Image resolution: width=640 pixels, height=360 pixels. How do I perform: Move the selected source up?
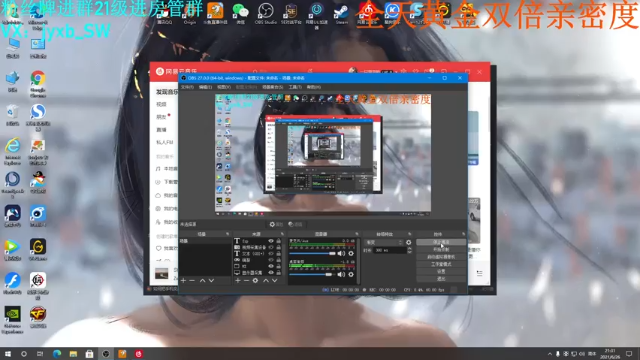266,280
